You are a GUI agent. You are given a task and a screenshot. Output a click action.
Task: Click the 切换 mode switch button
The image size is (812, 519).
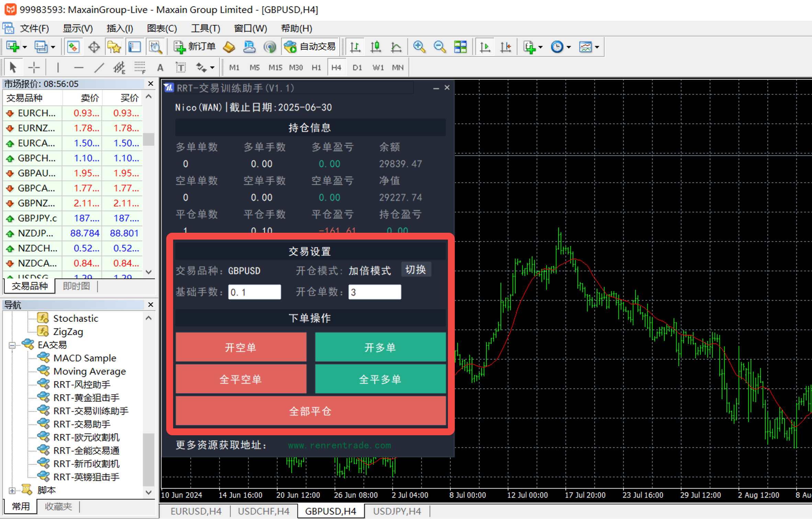pos(416,270)
